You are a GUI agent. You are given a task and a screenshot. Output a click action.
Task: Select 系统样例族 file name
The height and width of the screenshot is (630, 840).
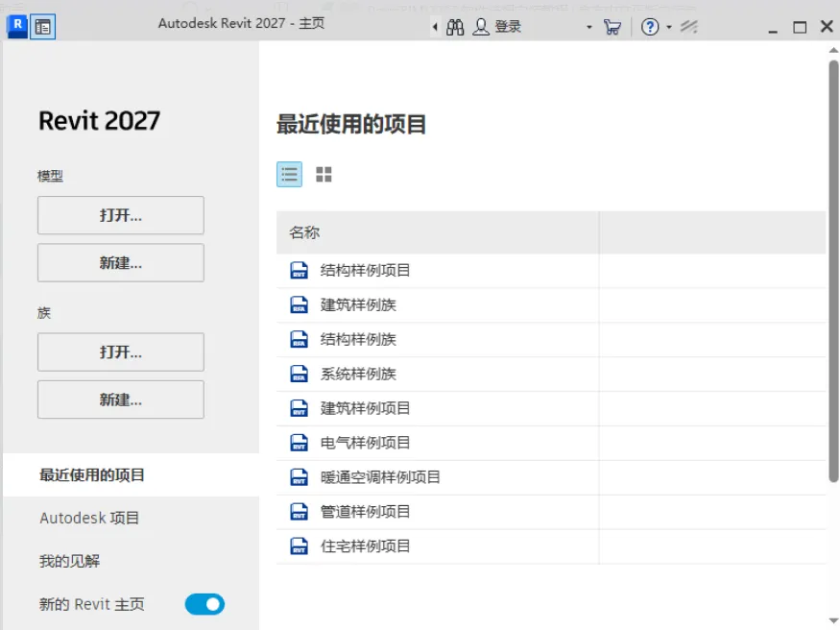click(358, 374)
